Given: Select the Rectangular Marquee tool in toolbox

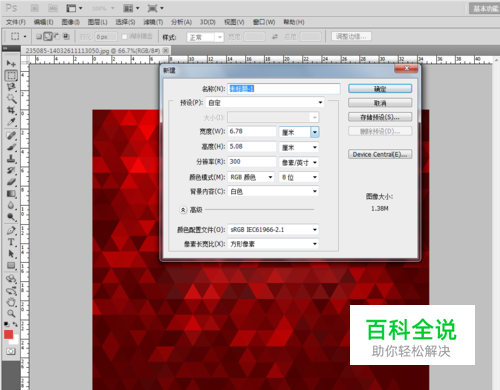Looking at the screenshot, I should tap(11, 75).
